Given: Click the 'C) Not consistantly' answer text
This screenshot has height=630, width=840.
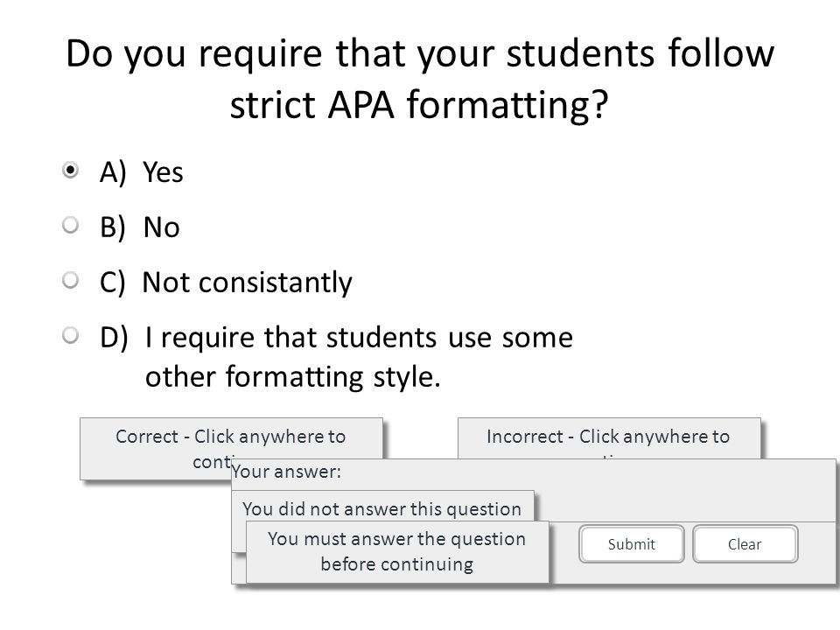Looking at the screenshot, I should coord(226,283).
